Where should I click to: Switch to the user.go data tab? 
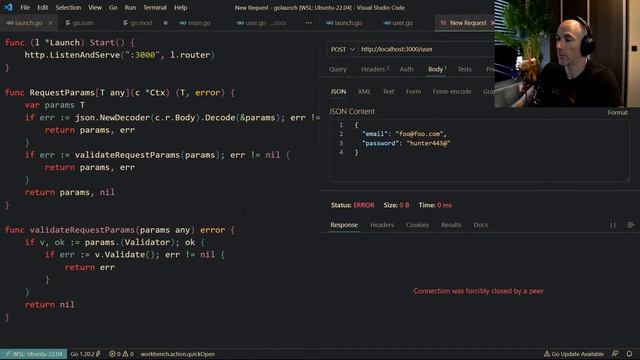(x=262, y=23)
